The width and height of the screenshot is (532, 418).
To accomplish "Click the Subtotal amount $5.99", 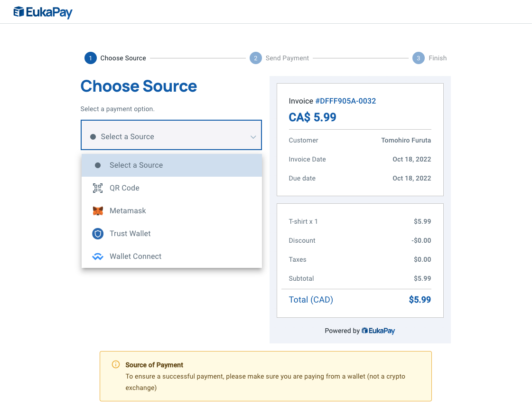I will point(422,278).
